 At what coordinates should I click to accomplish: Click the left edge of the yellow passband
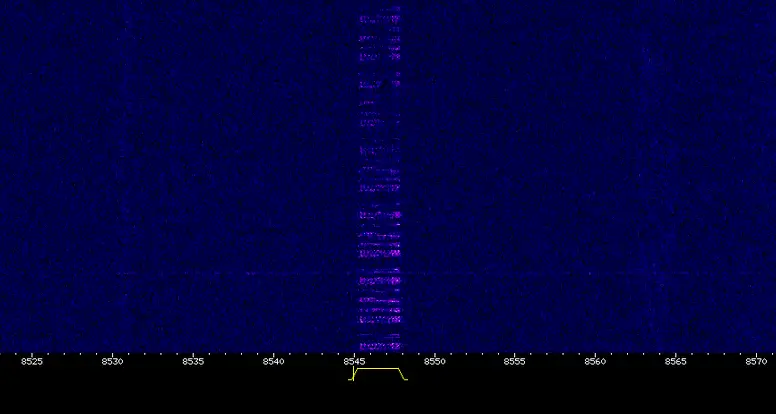[354, 375]
